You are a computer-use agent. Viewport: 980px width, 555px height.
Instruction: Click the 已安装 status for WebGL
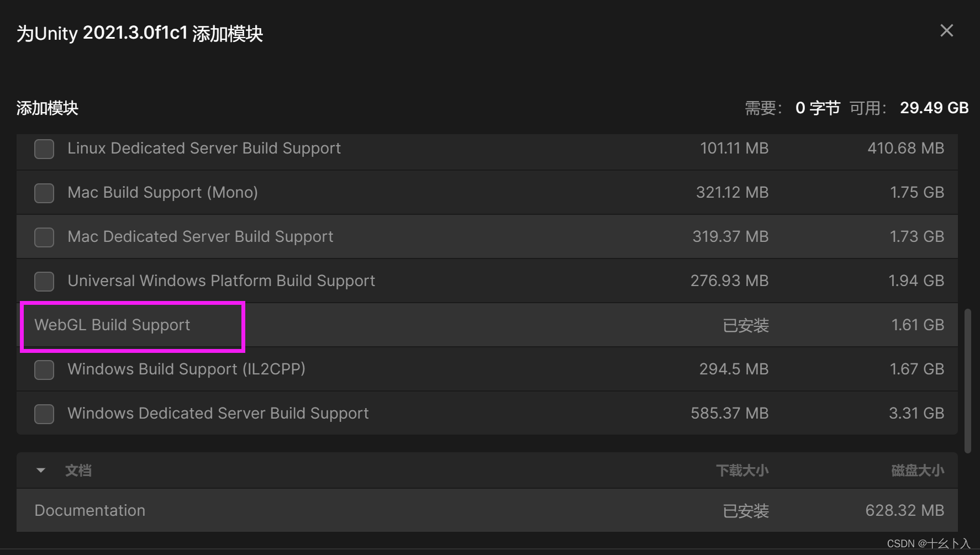coord(746,325)
